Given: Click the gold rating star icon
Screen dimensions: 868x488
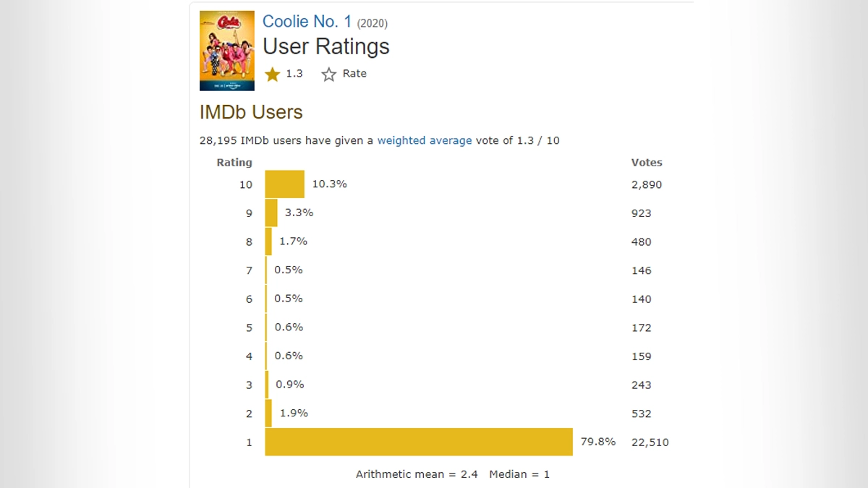Looking at the screenshot, I should click(x=272, y=74).
